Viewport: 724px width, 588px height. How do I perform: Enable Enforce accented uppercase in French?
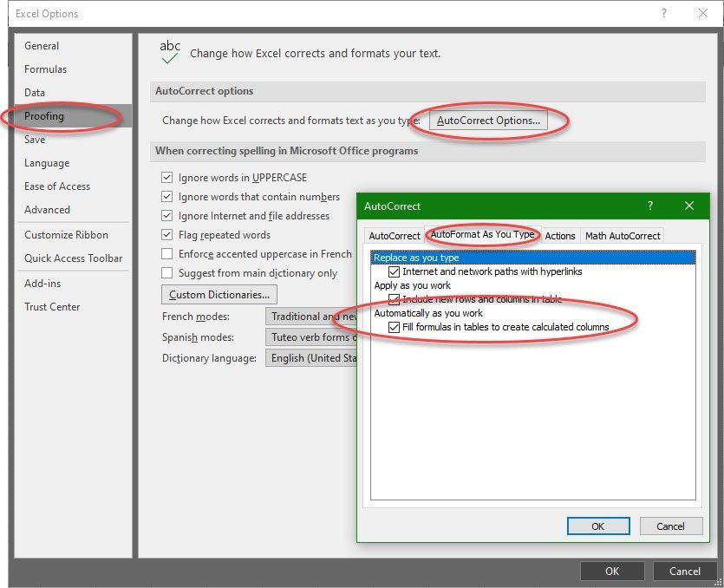pyautogui.click(x=166, y=253)
